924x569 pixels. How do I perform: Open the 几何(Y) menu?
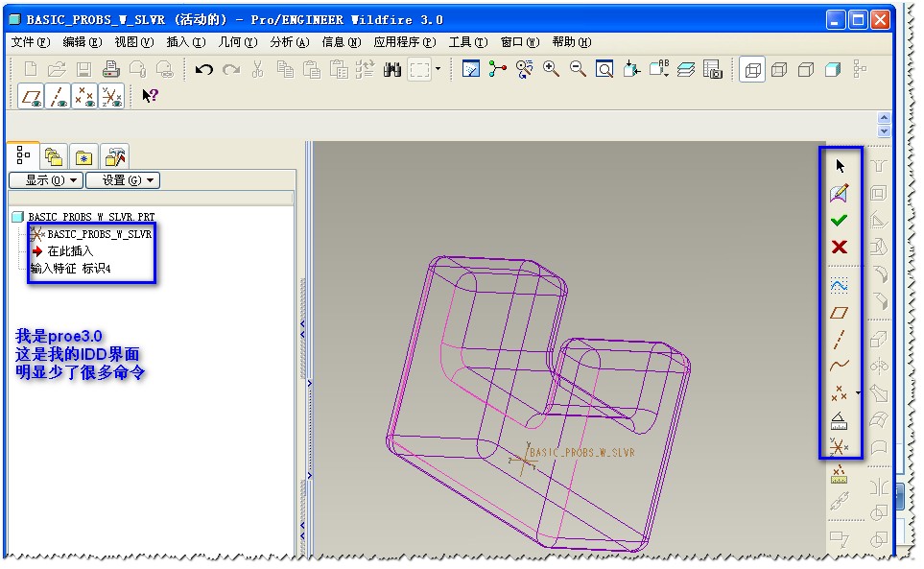pyautogui.click(x=238, y=42)
